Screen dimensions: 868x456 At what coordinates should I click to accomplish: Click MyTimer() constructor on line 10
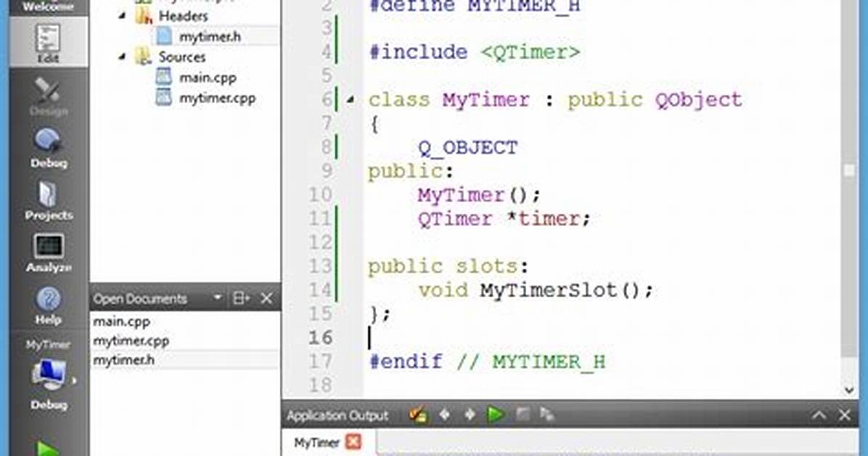point(479,195)
